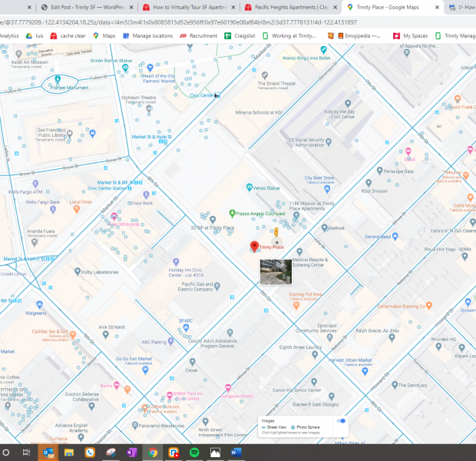Screen dimensions: 476x461
Task: Open the Sizzling Pot King orange pin
Action: tap(296, 306)
